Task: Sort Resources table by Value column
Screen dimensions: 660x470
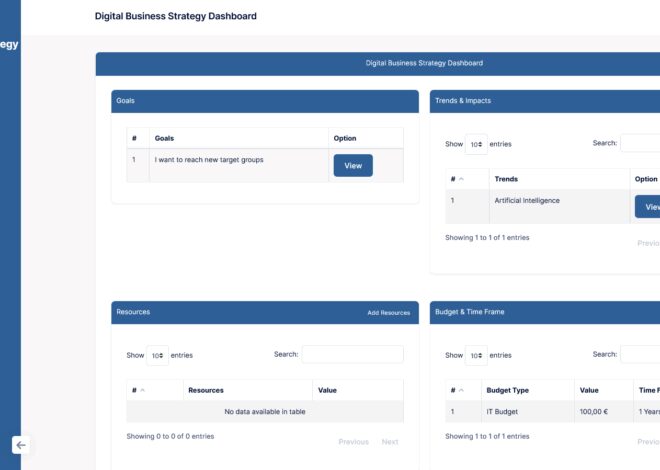Action: pyautogui.click(x=357, y=390)
